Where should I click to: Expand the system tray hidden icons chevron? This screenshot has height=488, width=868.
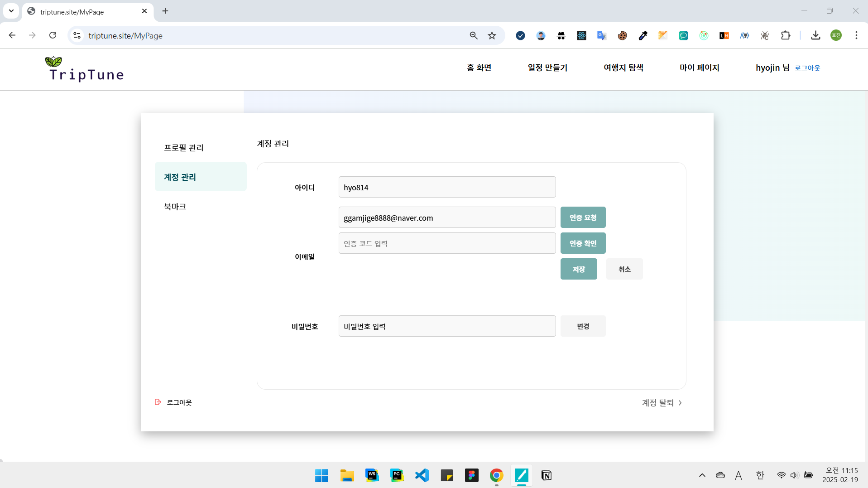[702, 475]
